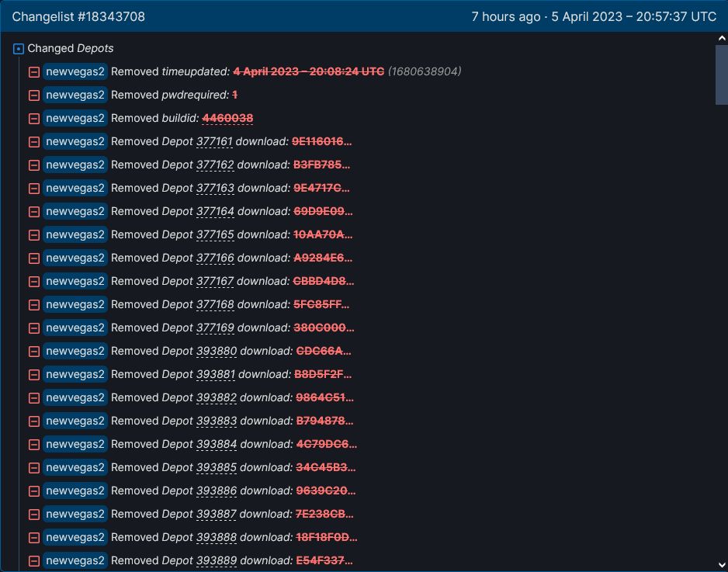Click minus icon on Depot 377168 row
This screenshot has height=572, width=728.
tap(34, 304)
